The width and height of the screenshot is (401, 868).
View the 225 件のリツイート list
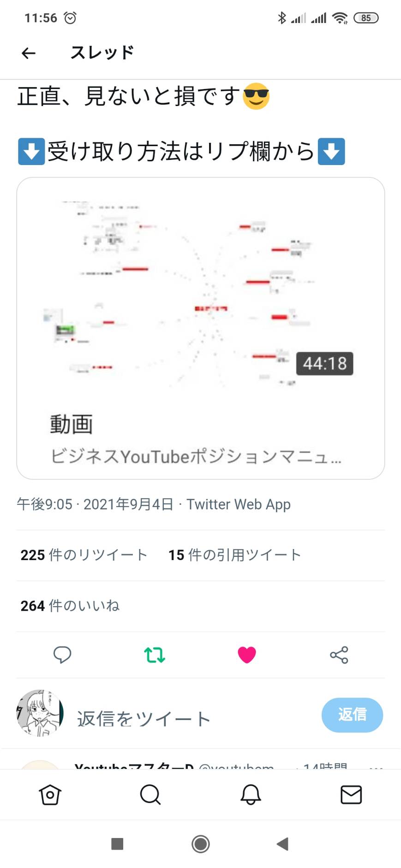pyautogui.click(x=84, y=555)
